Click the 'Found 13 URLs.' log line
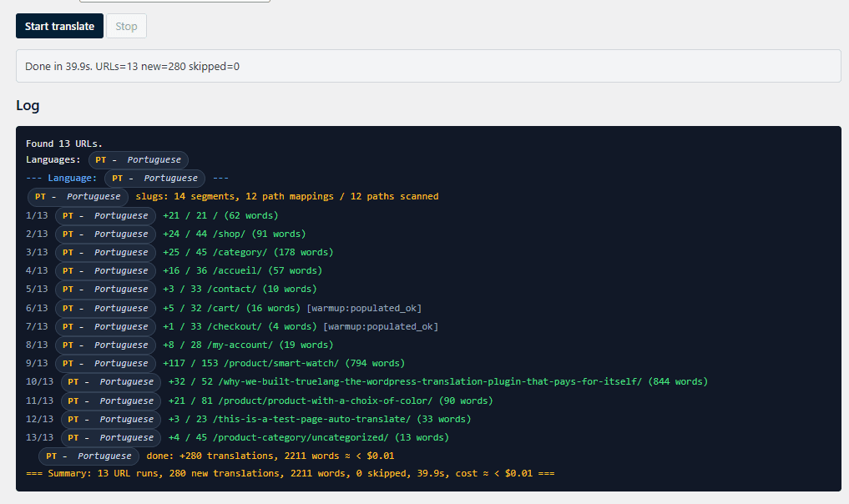Viewport: 849px width, 504px height. [x=63, y=144]
